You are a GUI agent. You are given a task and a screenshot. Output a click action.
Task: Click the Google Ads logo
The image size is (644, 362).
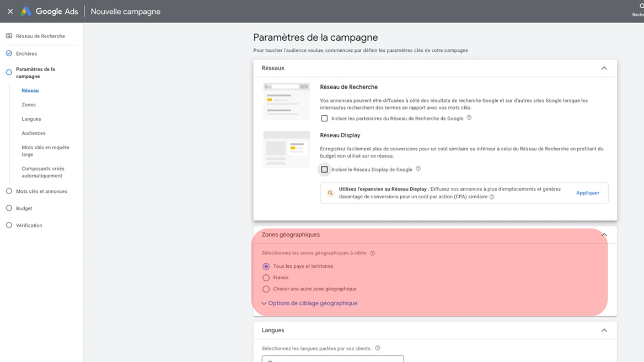(x=26, y=12)
